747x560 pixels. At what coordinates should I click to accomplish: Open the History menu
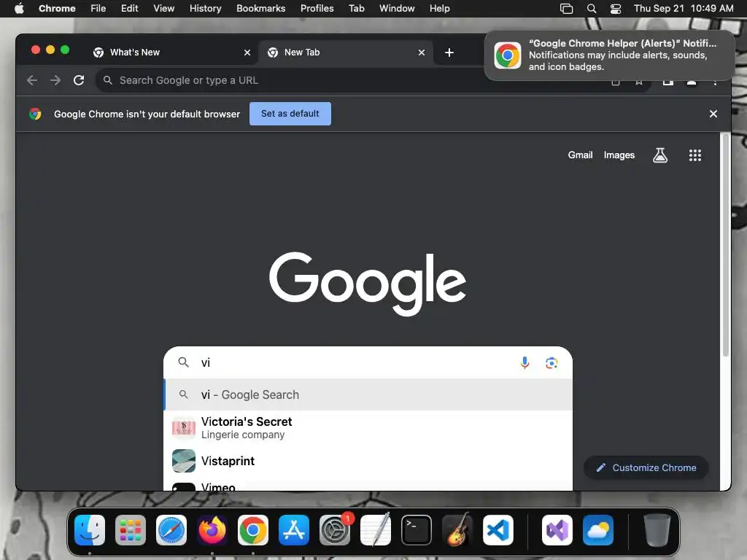tap(205, 8)
